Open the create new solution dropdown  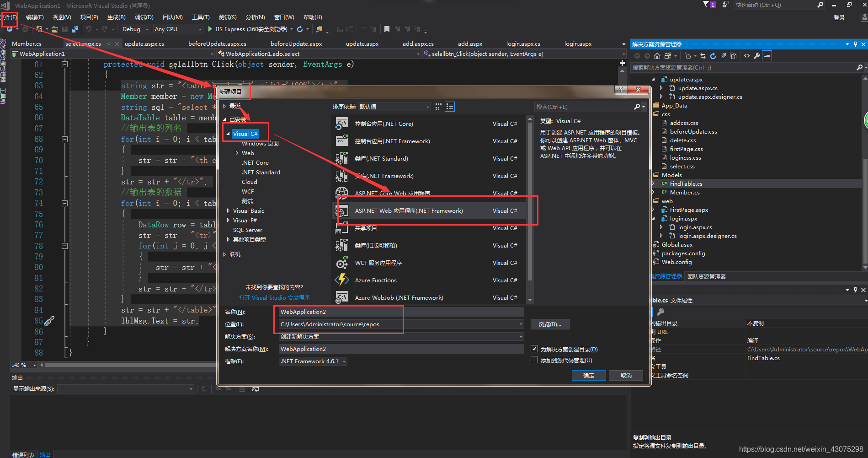401,336
